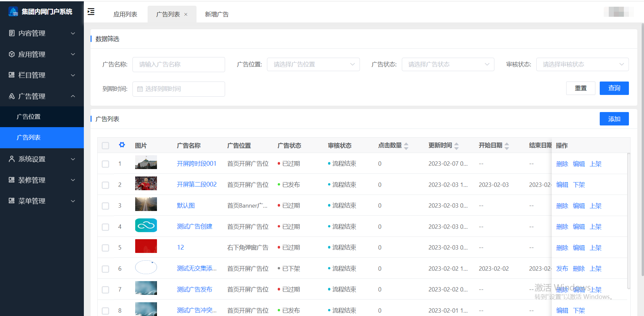Click 发布 for row 6 ad

[x=562, y=269]
